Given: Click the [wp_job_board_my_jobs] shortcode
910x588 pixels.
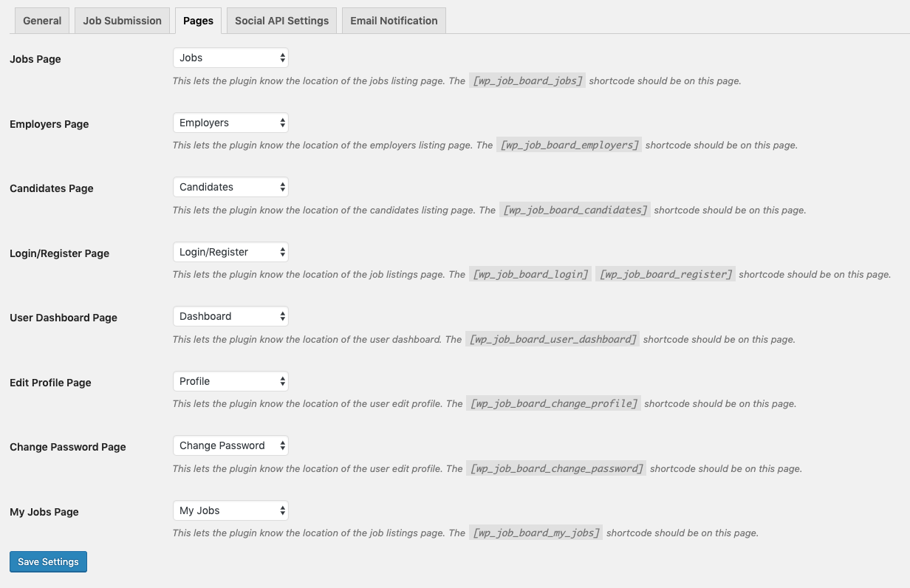Looking at the screenshot, I should pyautogui.click(x=536, y=533).
